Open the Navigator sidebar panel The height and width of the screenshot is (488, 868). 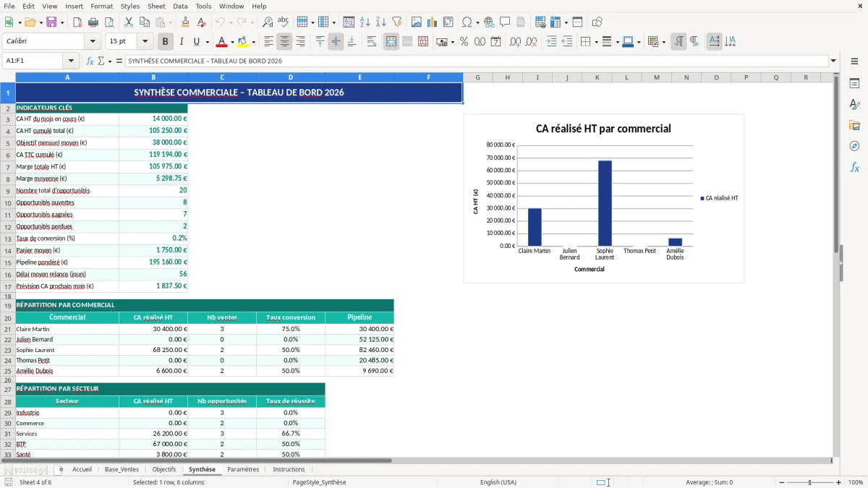coord(854,146)
